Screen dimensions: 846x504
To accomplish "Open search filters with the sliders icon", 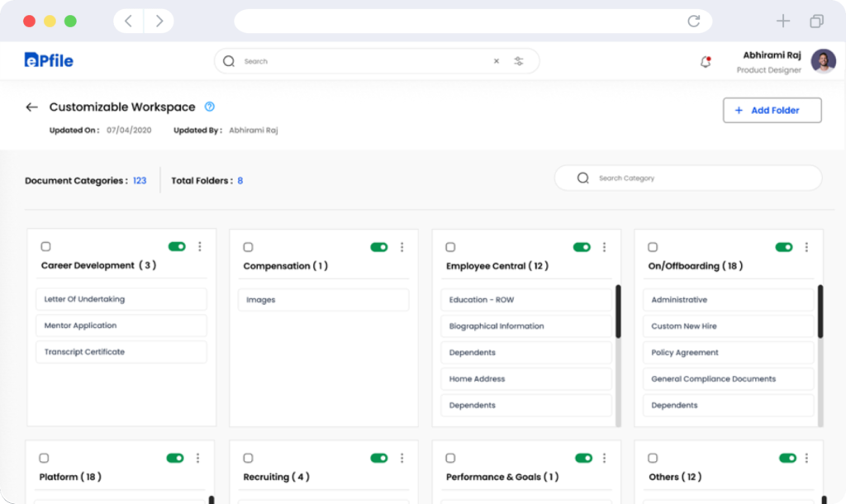I will point(519,60).
